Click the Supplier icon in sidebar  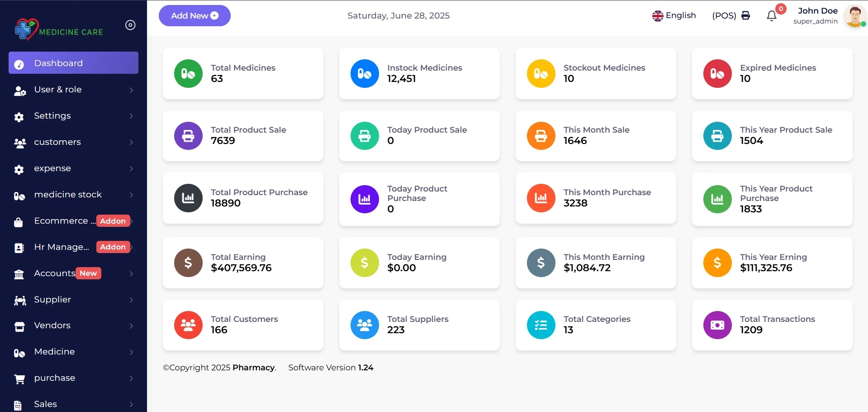(19, 300)
